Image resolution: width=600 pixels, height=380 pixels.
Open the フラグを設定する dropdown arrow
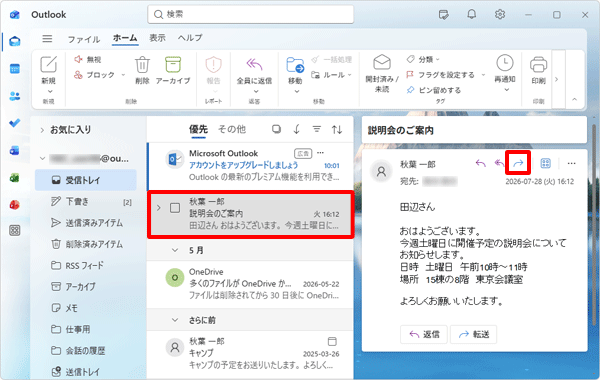pyautogui.click(x=483, y=75)
